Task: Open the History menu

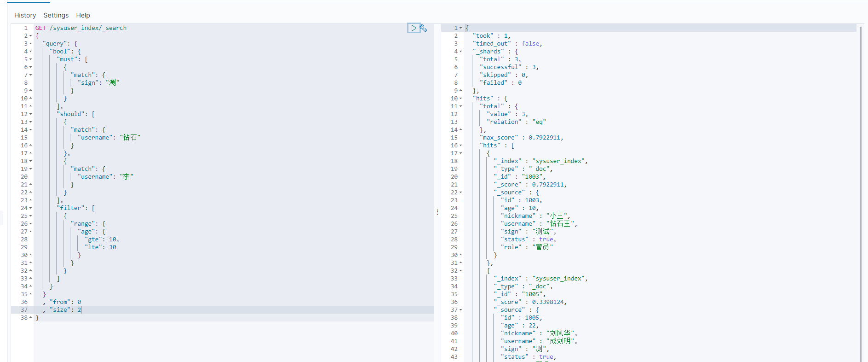Action: pos(25,15)
